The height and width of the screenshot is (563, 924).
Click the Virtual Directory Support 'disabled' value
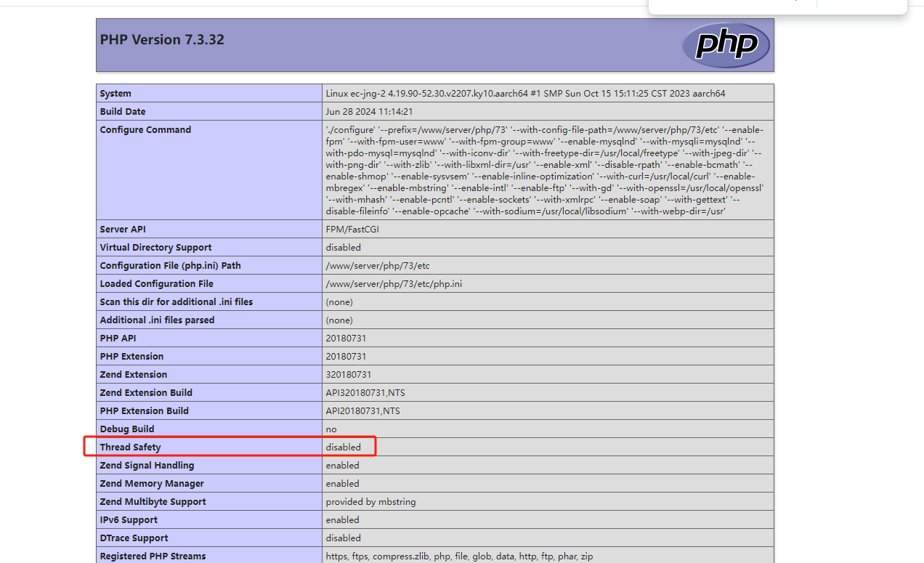(x=344, y=248)
